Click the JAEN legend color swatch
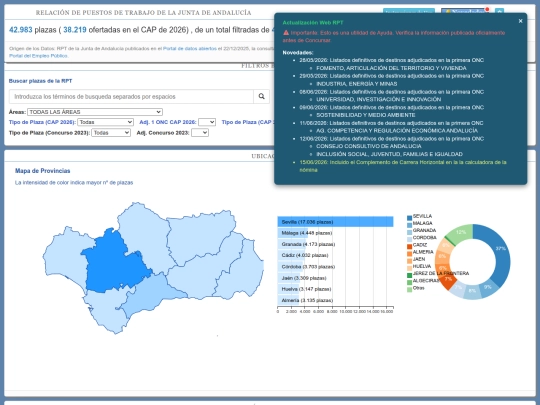 [x=409, y=261]
